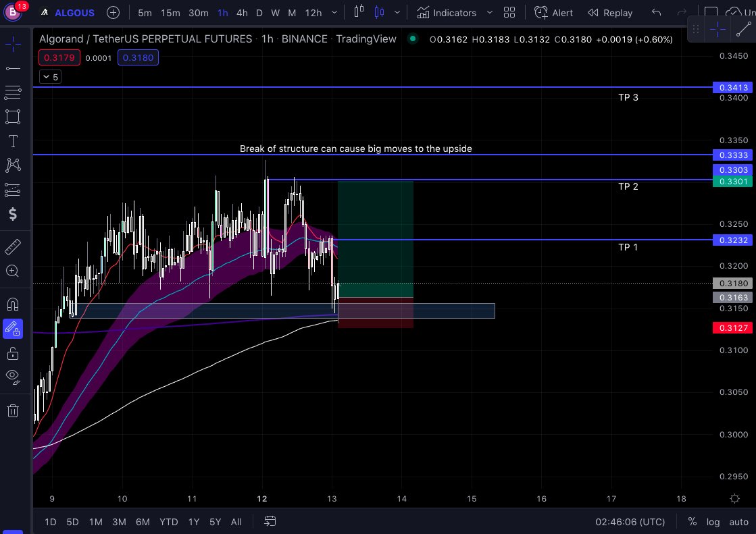Open the indicator templates grid icon
Viewport: 756px width, 534px height.
pos(509,13)
